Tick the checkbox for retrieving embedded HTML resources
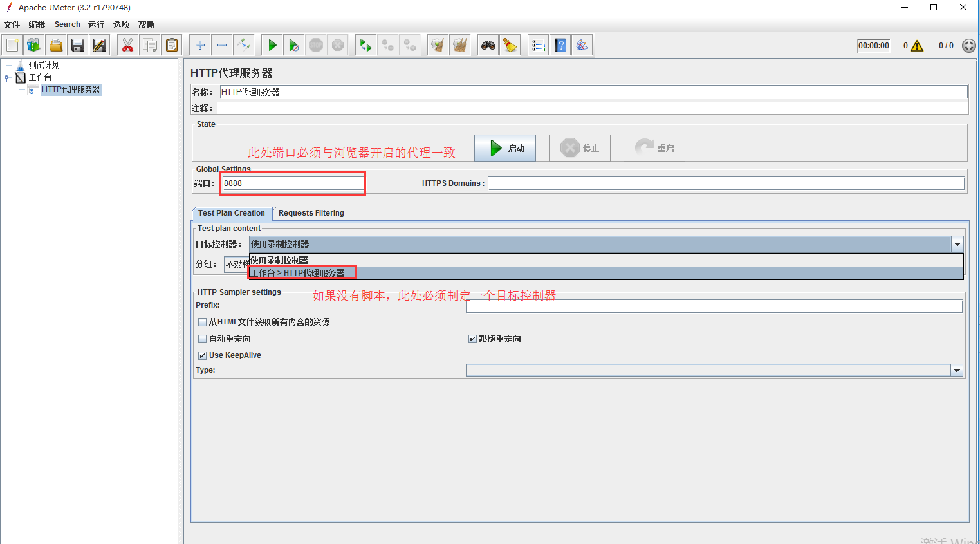This screenshot has height=544, width=980. pyautogui.click(x=202, y=322)
